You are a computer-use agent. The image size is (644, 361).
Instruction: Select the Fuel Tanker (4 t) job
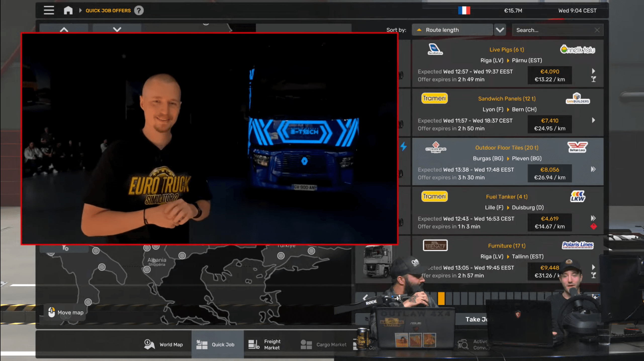click(x=508, y=211)
